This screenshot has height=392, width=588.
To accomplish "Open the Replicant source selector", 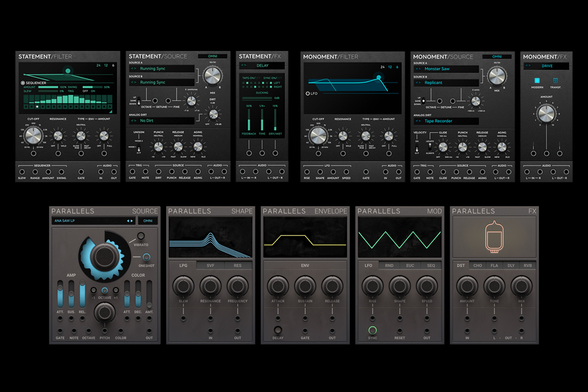I will click(445, 83).
